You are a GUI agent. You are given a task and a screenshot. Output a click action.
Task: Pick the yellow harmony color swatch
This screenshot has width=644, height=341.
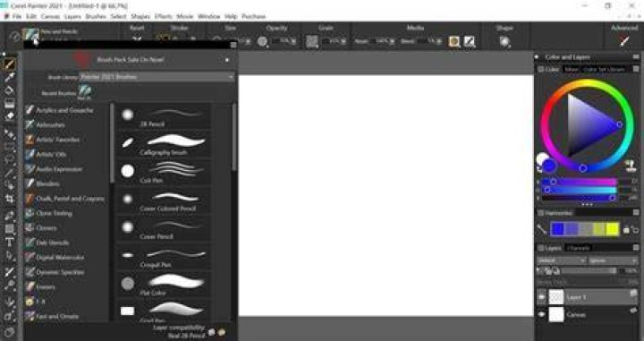pos(613,230)
